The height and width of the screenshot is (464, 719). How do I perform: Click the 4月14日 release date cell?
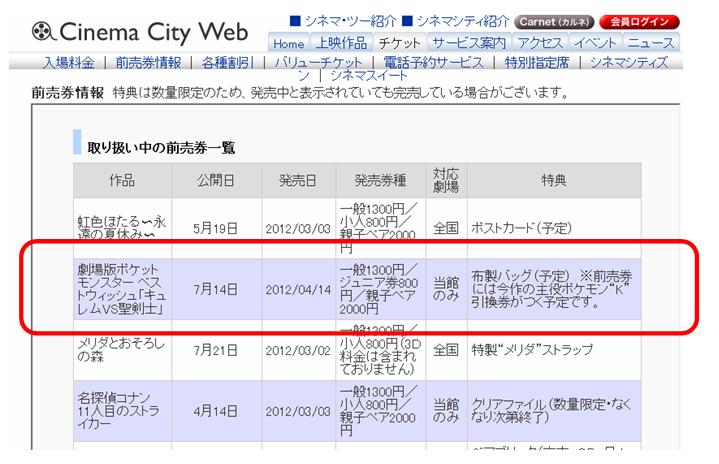coord(216,410)
